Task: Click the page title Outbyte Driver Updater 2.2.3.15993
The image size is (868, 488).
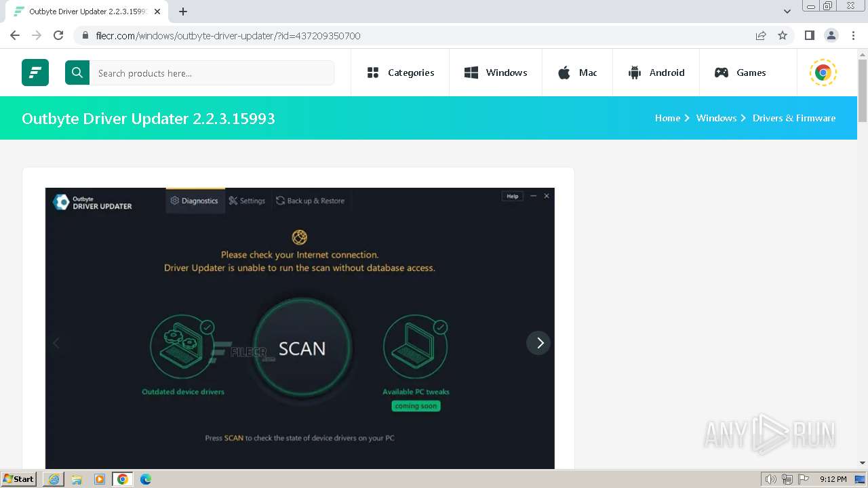Action: 149,119
